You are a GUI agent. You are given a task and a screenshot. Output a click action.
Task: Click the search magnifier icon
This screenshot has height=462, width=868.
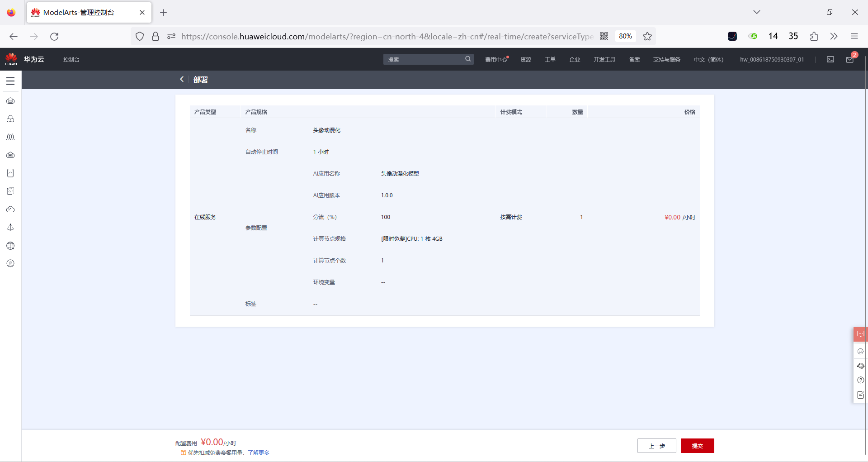click(x=468, y=59)
